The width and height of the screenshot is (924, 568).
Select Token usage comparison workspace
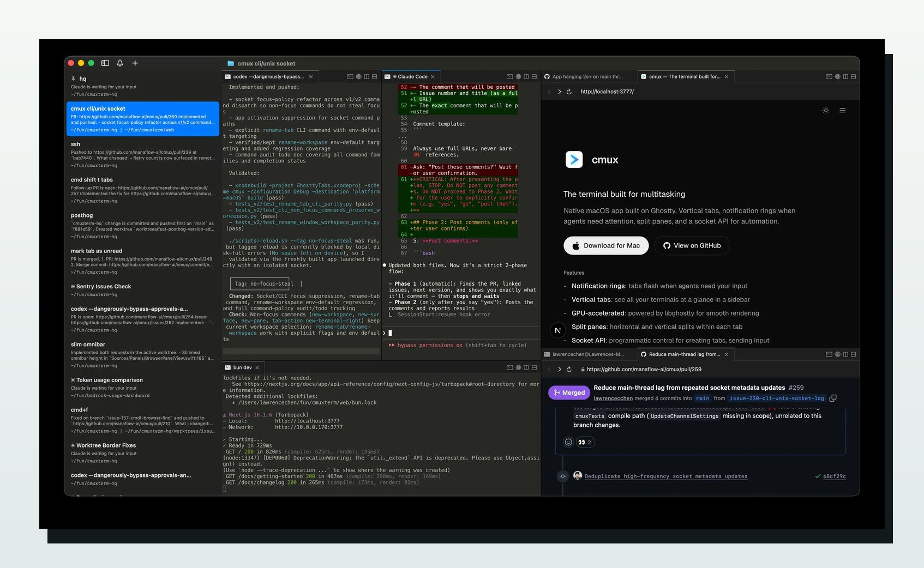pyautogui.click(x=142, y=388)
